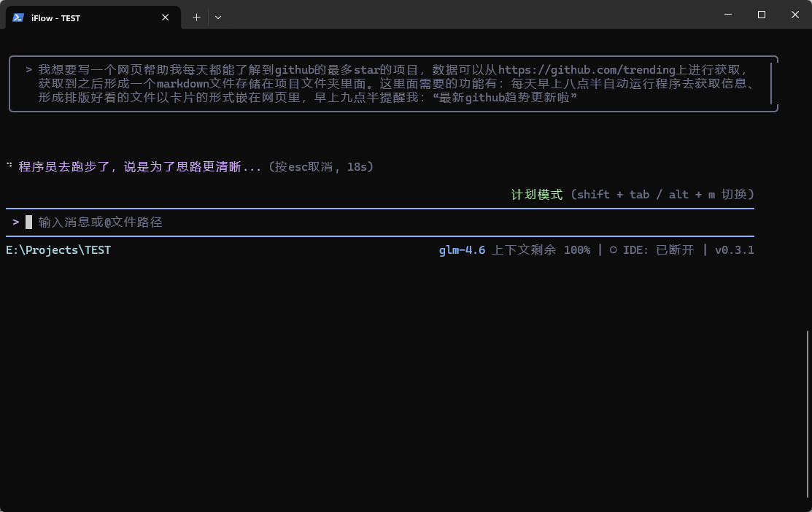Expand the terminal profiles dropdown chevron
The image size is (812, 512).
217,18
